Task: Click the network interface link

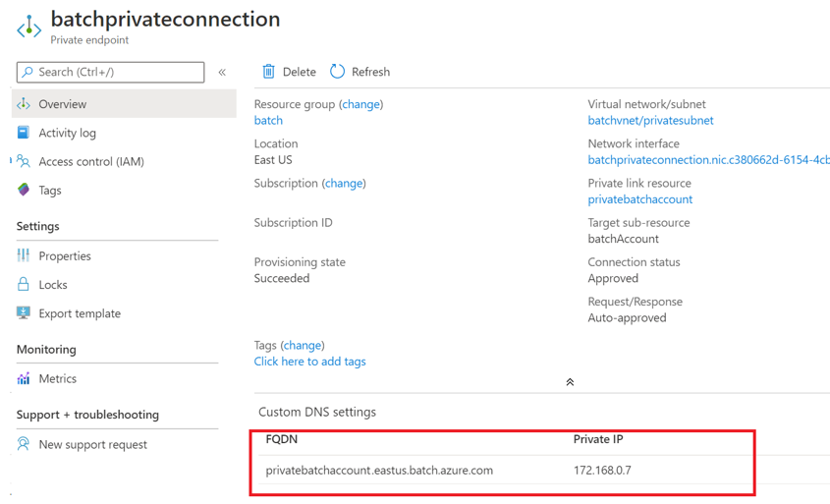Action: point(707,160)
